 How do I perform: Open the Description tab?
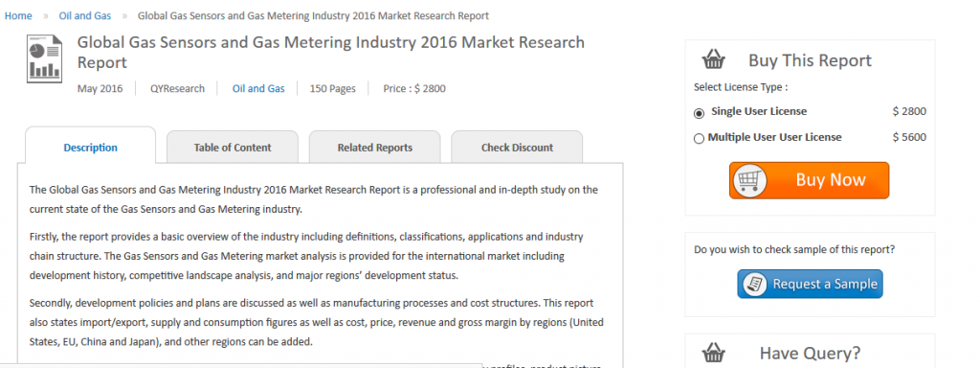[x=91, y=148]
